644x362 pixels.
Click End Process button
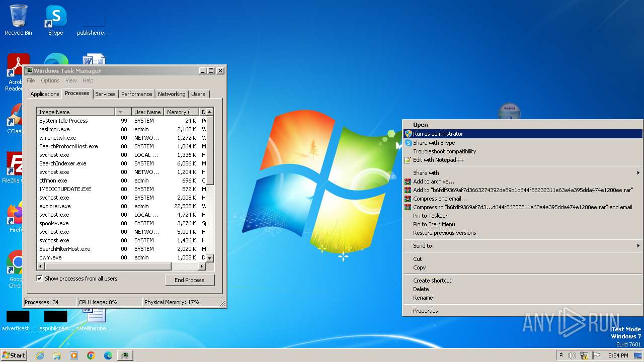click(190, 280)
